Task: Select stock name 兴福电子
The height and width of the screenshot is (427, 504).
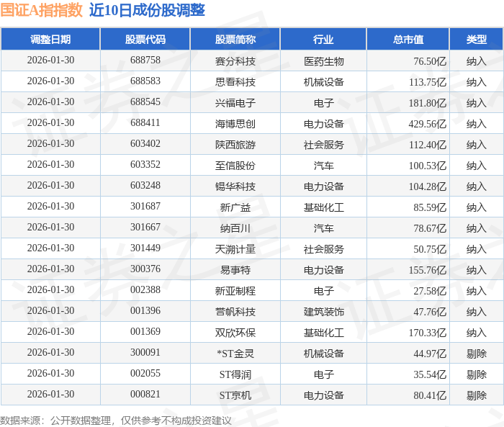Action: [235, 103]
